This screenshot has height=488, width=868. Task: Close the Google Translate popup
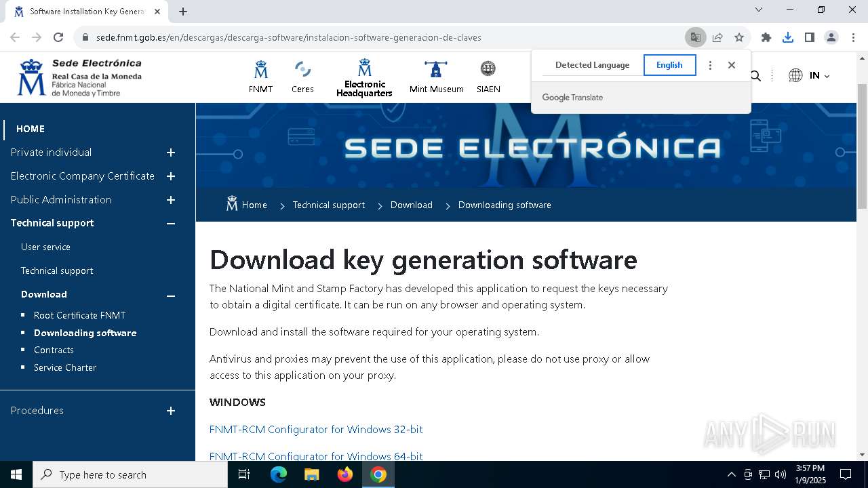coord(732,65)
